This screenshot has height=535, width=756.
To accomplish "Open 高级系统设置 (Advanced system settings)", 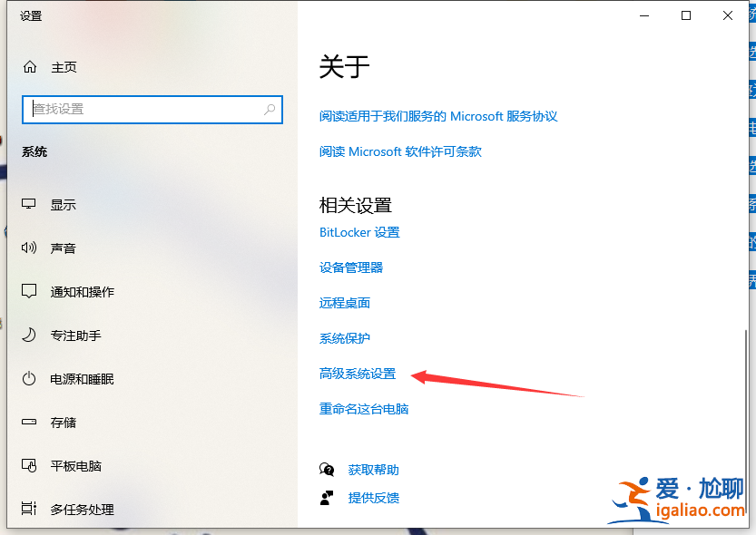I will pos(358,374).
